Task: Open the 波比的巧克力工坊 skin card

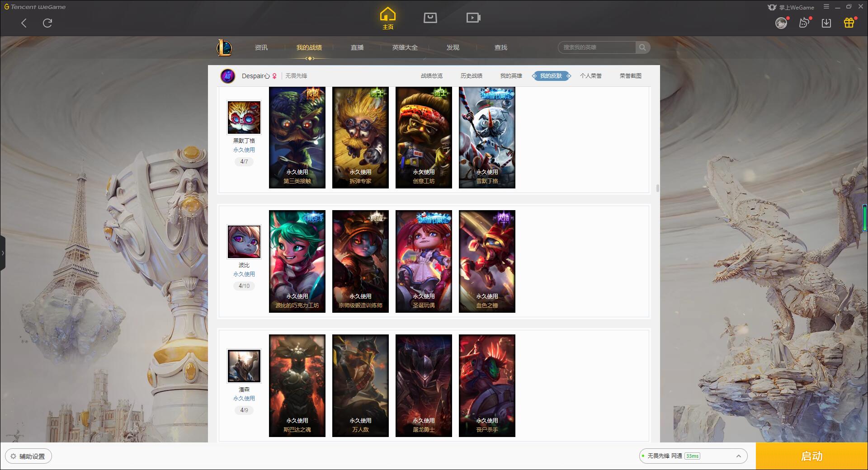Action: [x=297, y=261]
